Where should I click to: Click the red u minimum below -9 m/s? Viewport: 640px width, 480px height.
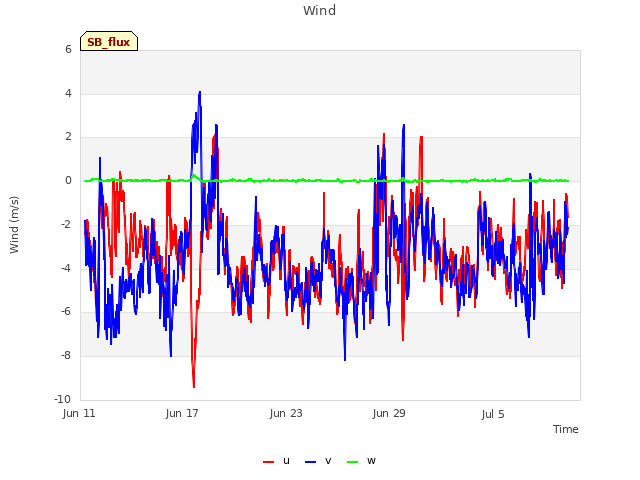193,386
